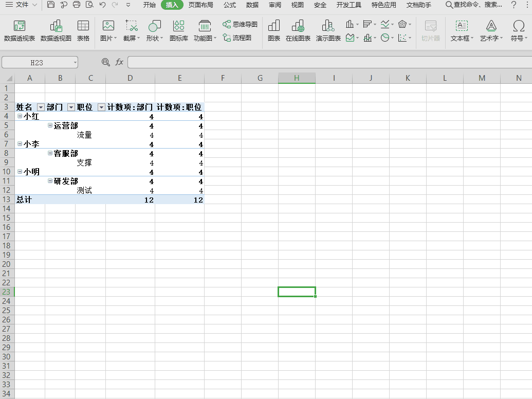Insert a 数据透视表 pivot table

tap(20, 30)
